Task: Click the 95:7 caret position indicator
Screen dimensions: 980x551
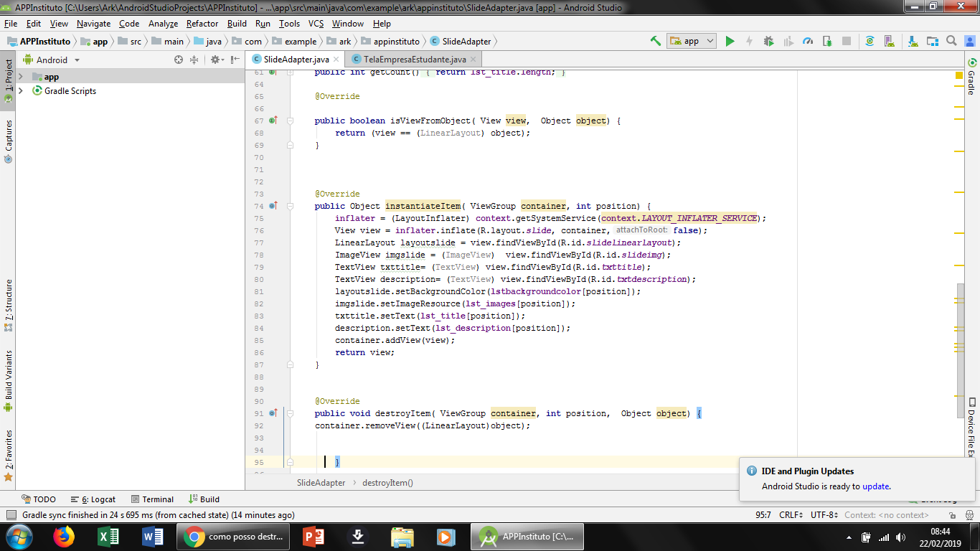Action: [x=763, y=515]
